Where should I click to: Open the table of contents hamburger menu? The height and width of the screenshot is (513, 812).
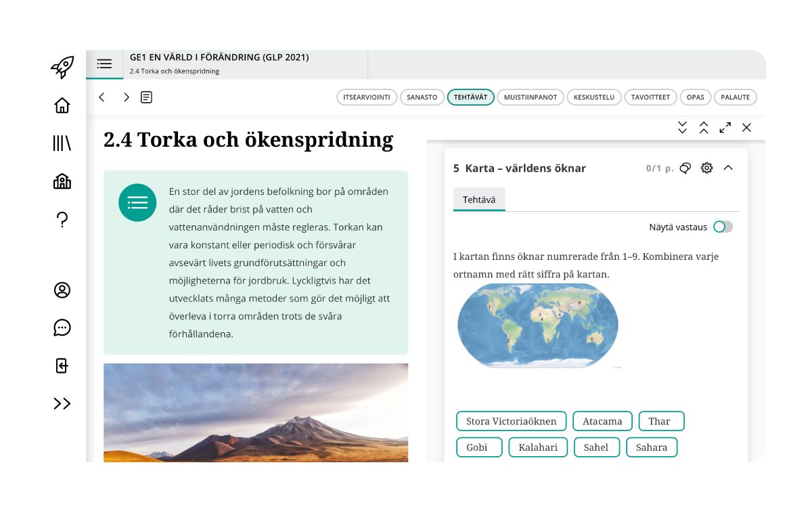(104, 64)
